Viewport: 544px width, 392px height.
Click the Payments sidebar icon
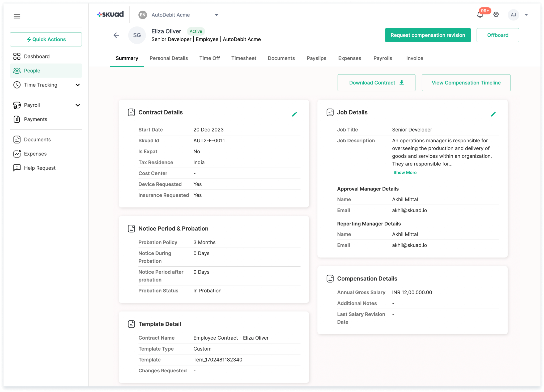[x=17, y=119]
